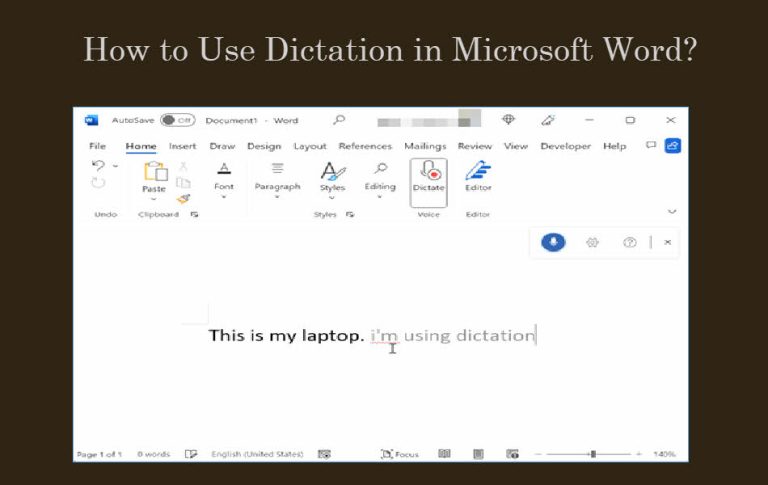The image size is (768, 485).
Task: Click 'English (United States)' language
Action: 257,454
